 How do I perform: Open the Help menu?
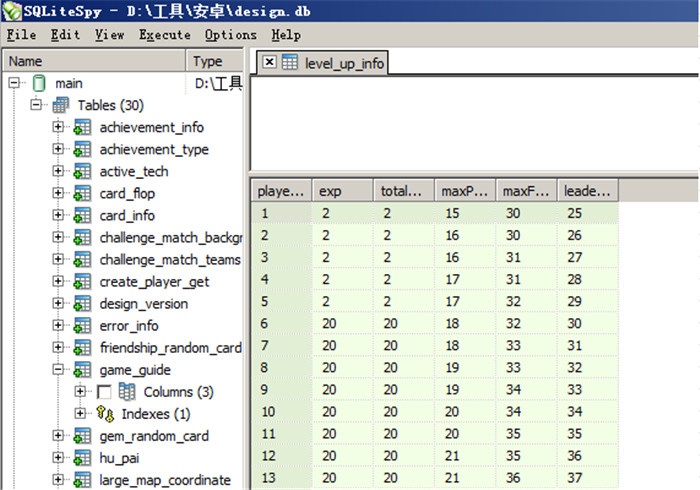[286, 35]
